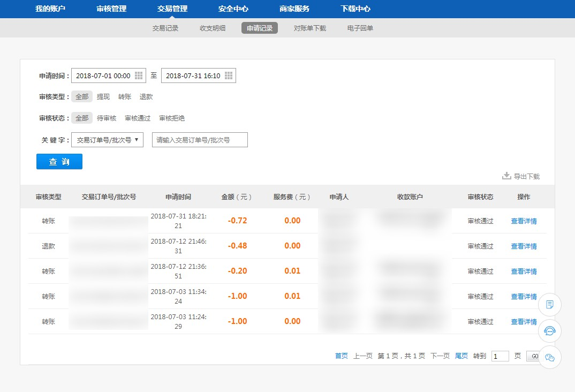This screenshot has height=392, width=575.
Task: Open the 安全中心 top menu
Action: coord(233,9)
